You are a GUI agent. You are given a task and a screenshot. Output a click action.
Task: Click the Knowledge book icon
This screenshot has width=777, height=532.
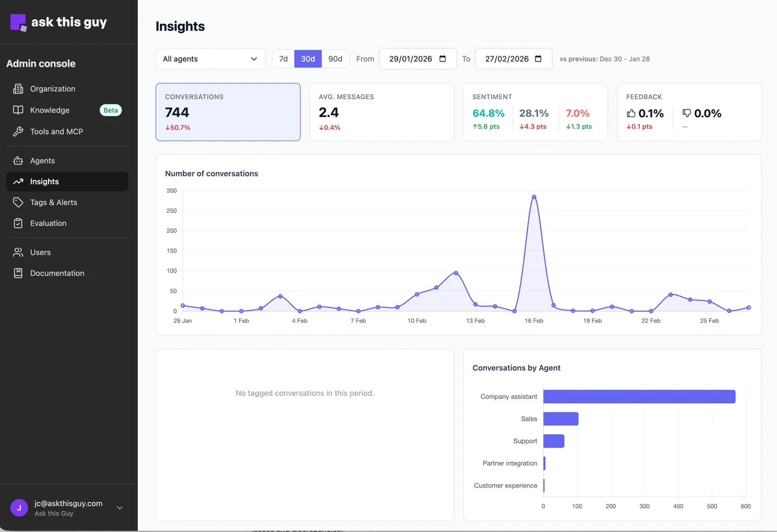click(18, 110)
